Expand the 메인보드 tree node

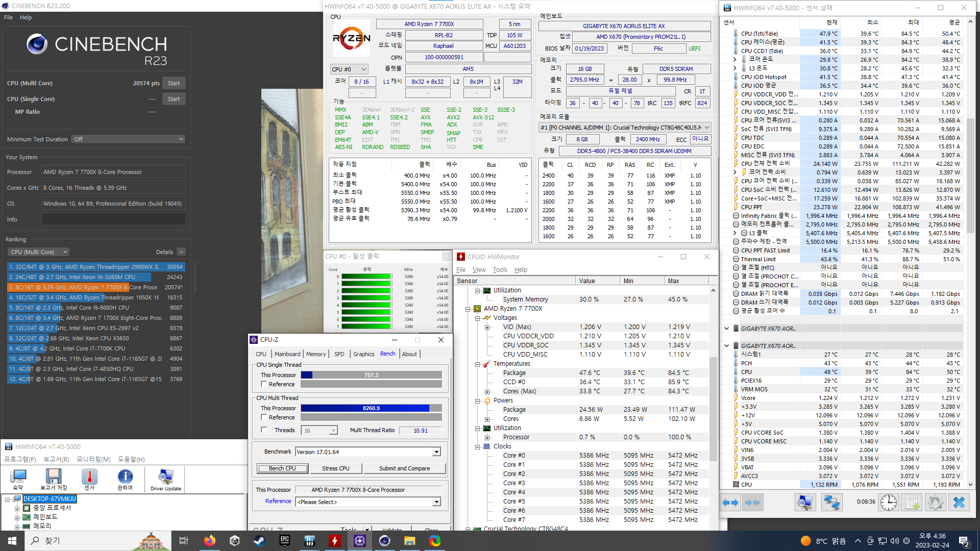[x=17, y=517]
